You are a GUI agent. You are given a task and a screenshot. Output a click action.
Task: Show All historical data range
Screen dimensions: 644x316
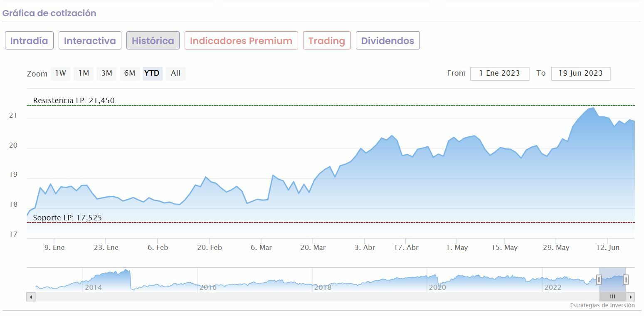pyautogui.click(x=175, y=73)
